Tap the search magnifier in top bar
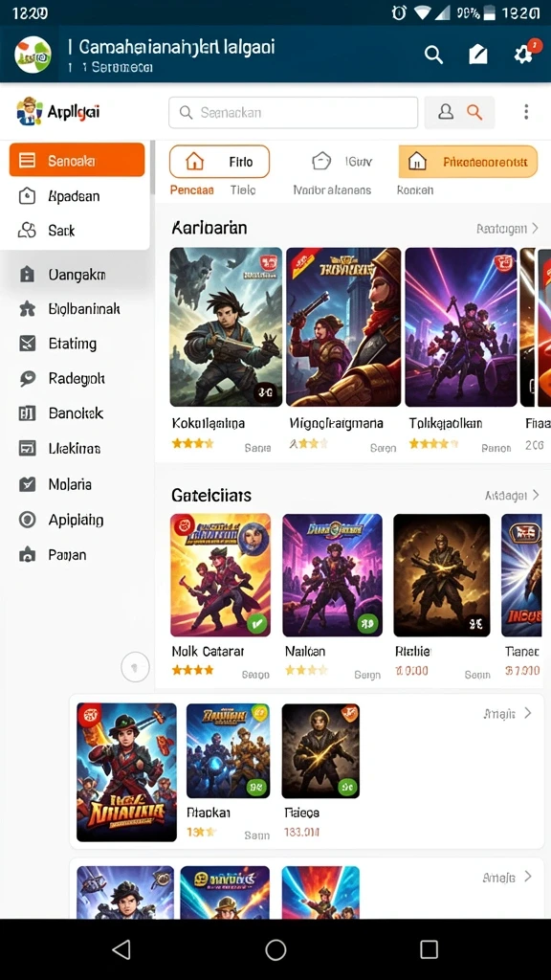The image size is (551, 980). (433, 55)
